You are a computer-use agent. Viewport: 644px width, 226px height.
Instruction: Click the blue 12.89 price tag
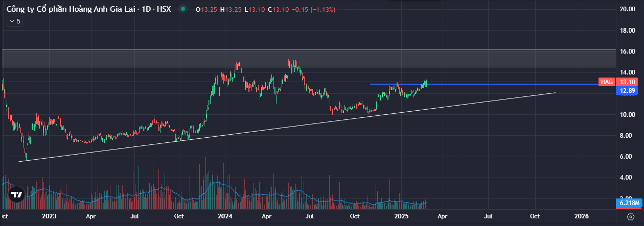627,91
